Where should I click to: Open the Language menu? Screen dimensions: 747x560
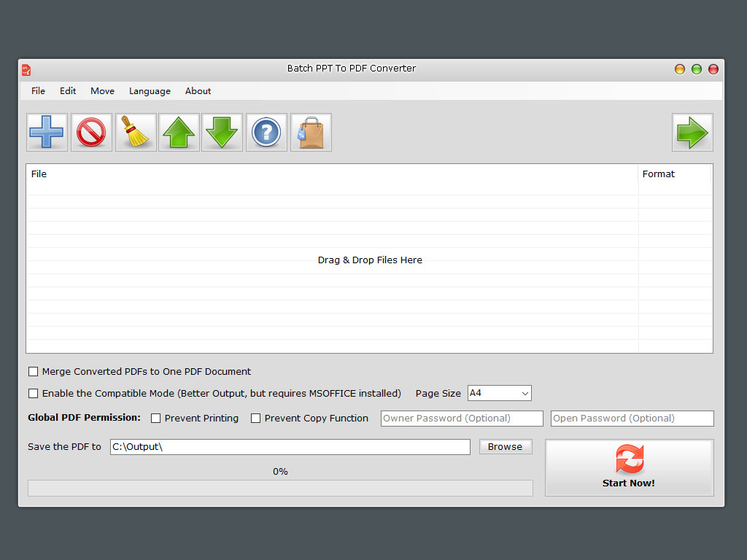150,91
